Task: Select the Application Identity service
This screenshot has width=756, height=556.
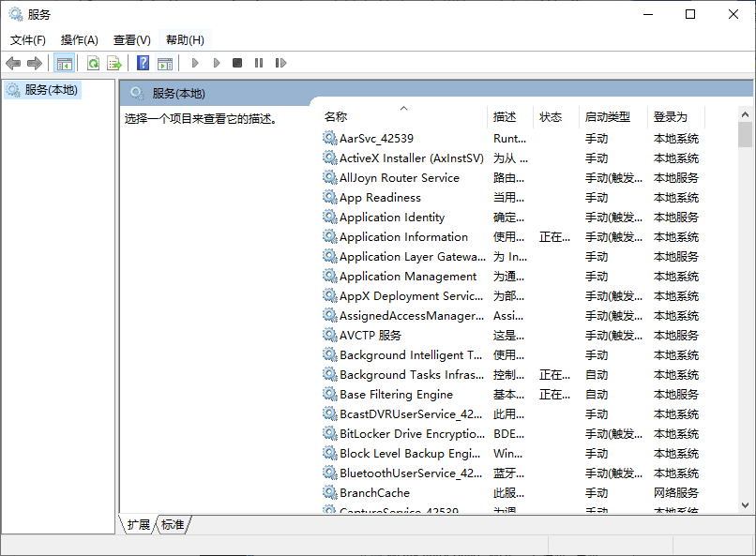Action: pos(390,217)
